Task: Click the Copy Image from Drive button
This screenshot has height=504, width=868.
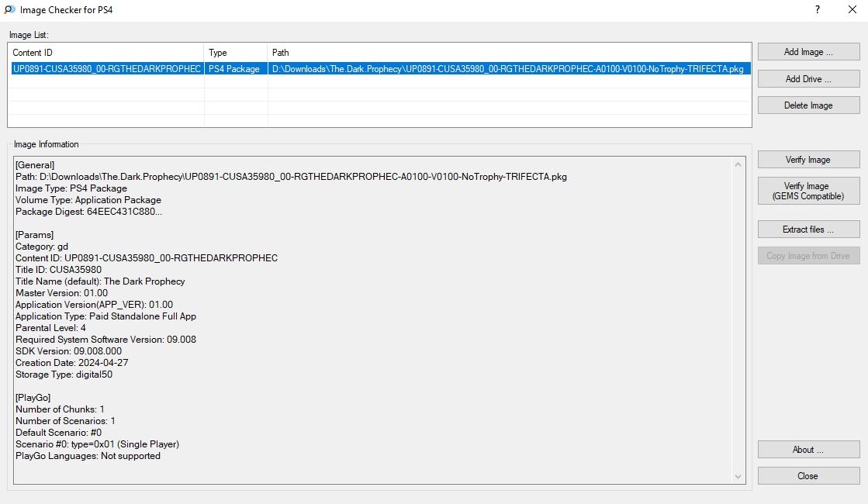Action: tap(808, 256)
